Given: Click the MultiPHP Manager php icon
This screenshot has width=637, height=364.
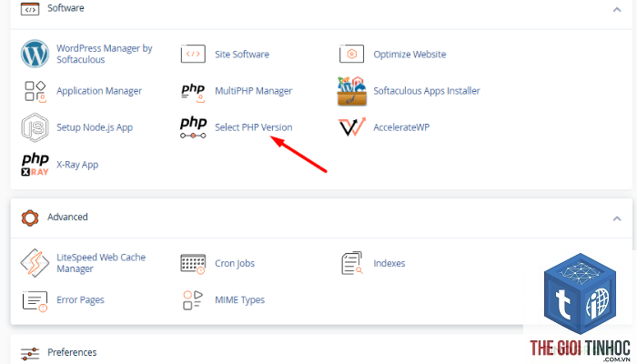Looking at the screenshot, I should pyautogui.click(x=193, y=92).
